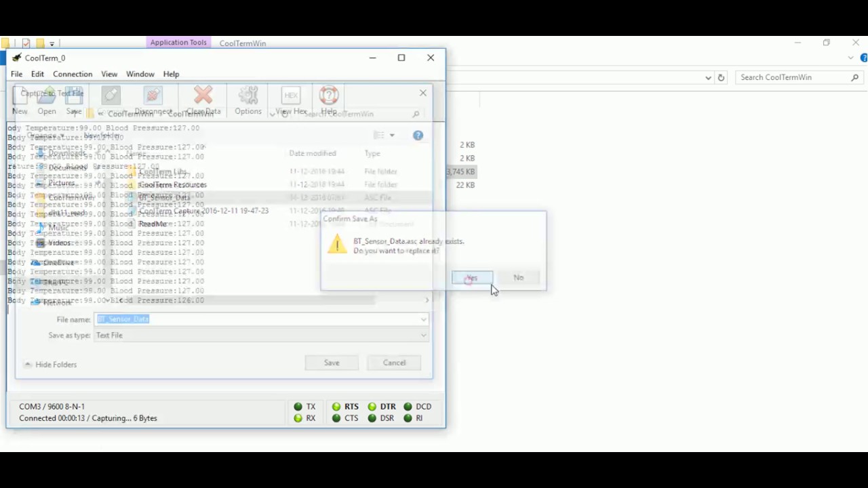
Task: Click the DCD status LED
Action: tap(408, 407)
